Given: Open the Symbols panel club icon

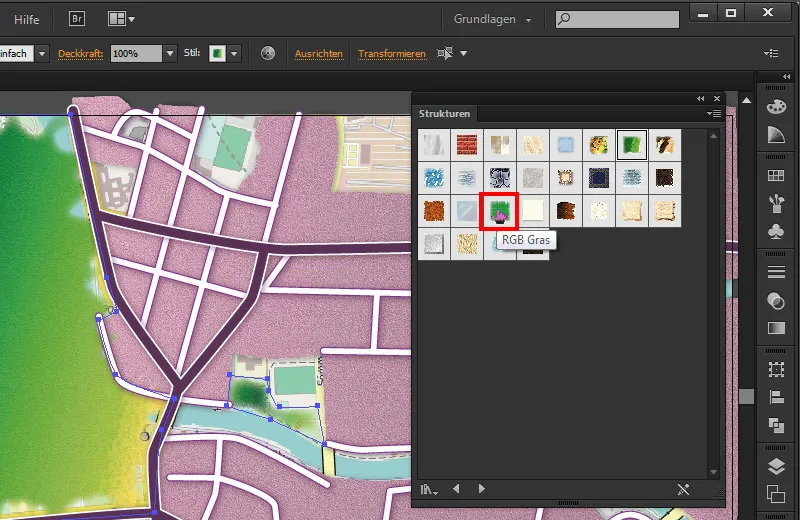Looking at the screenshot, I should tap(776, 232).
